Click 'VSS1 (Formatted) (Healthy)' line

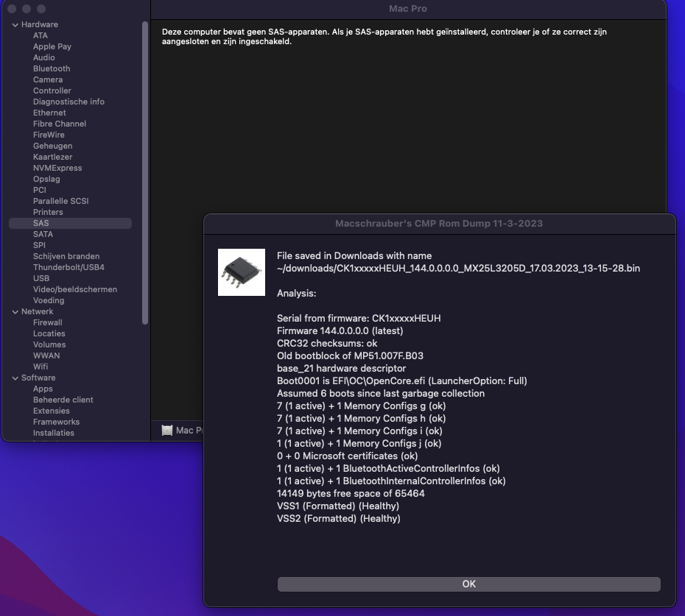click(x=337, y=506)
